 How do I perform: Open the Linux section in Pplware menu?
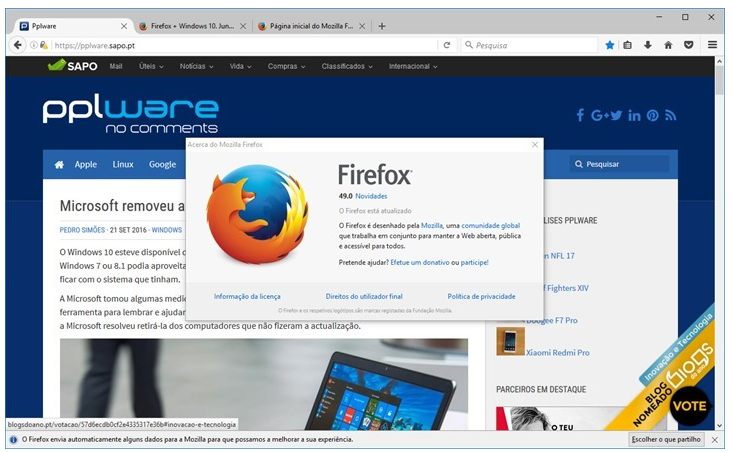[x=122, y=165]
